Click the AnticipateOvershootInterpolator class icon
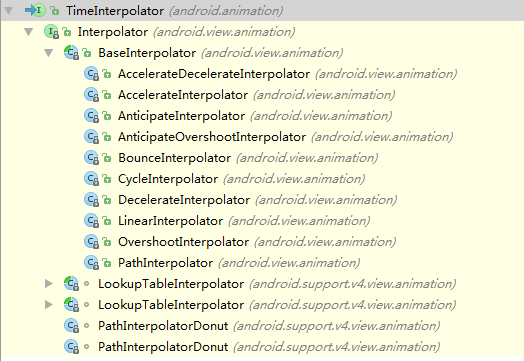Viewport: 524px width, 361px height. click(x=92, y=137)
